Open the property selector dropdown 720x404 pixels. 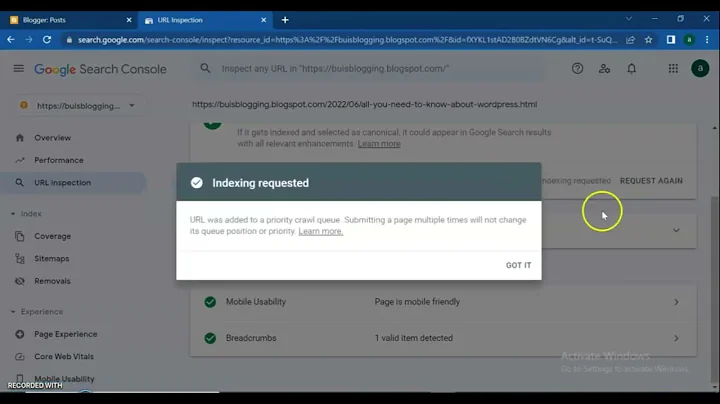pos(78,106)
